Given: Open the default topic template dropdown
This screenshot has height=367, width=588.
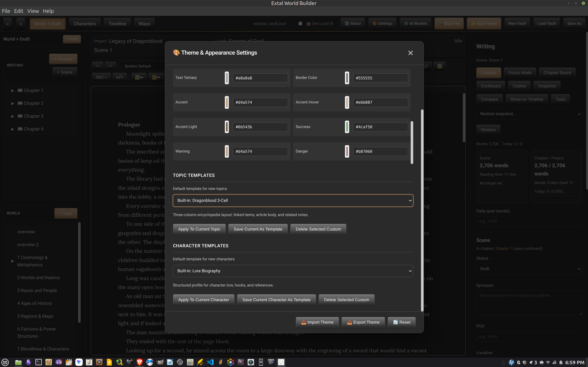Looking at the screenshot, I should coord(293,200).
